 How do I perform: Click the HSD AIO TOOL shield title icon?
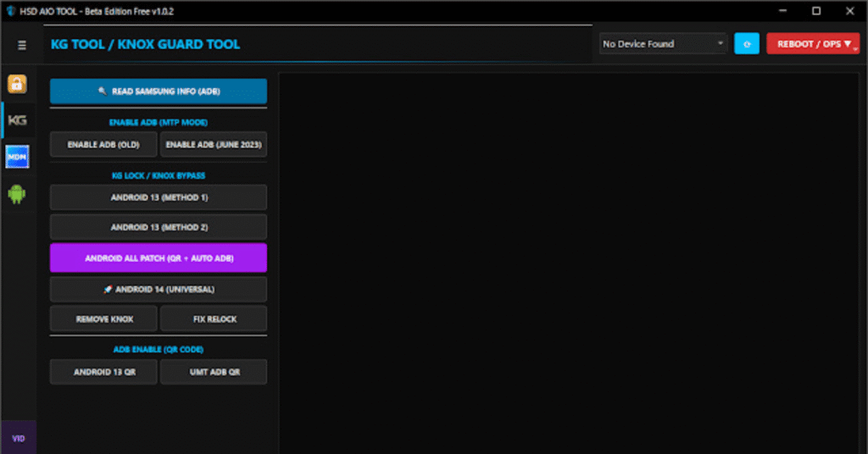[x=10, y=11]
